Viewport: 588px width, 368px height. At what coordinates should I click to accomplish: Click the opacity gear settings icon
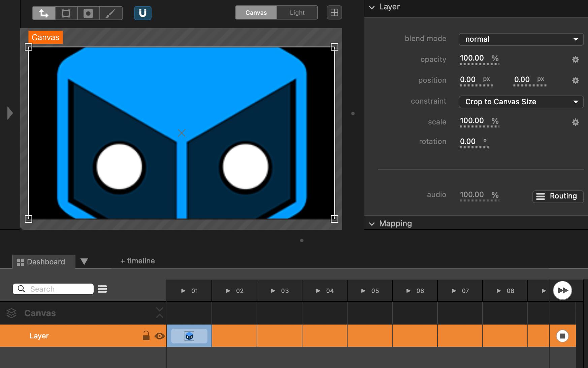[x=575, y=60]
